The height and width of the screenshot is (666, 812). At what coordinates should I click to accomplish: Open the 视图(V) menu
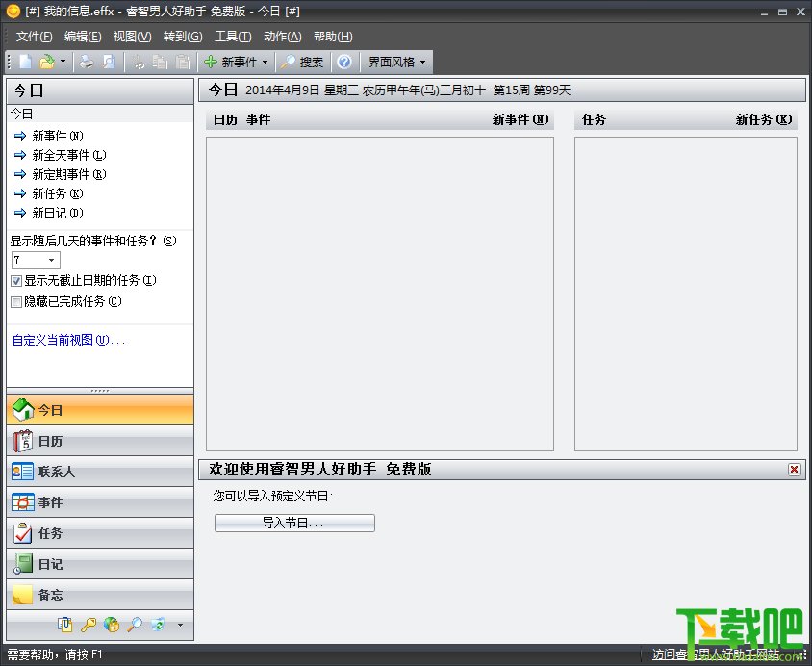133,37
